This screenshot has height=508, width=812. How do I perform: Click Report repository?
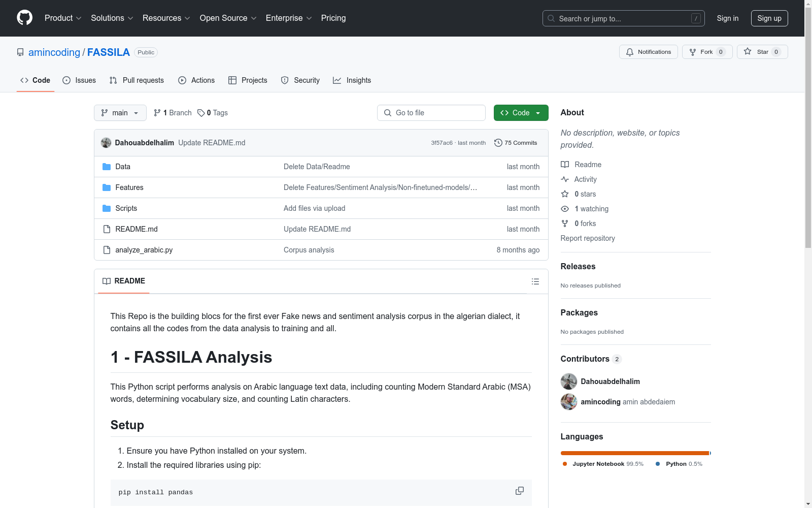pyautogui.click(x=588, y=238)
